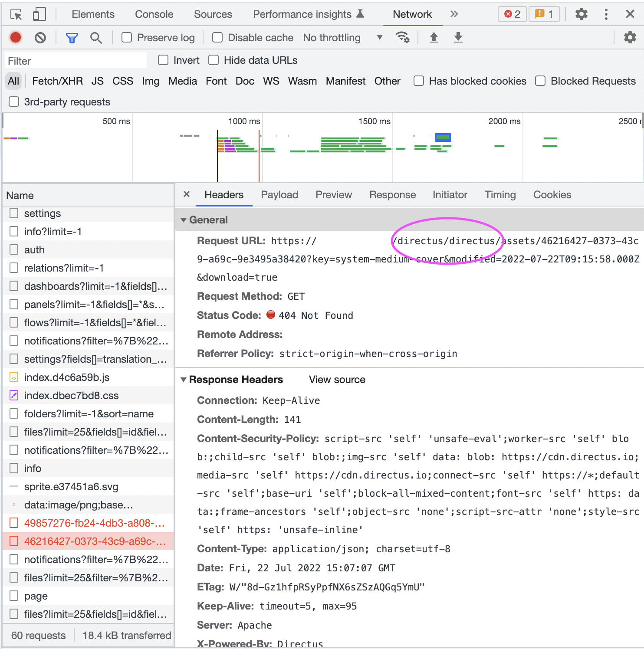This screenshot has width=644, height=649.
Task: Open the network filter bar funnel icon
Action: tap(72, 37)
